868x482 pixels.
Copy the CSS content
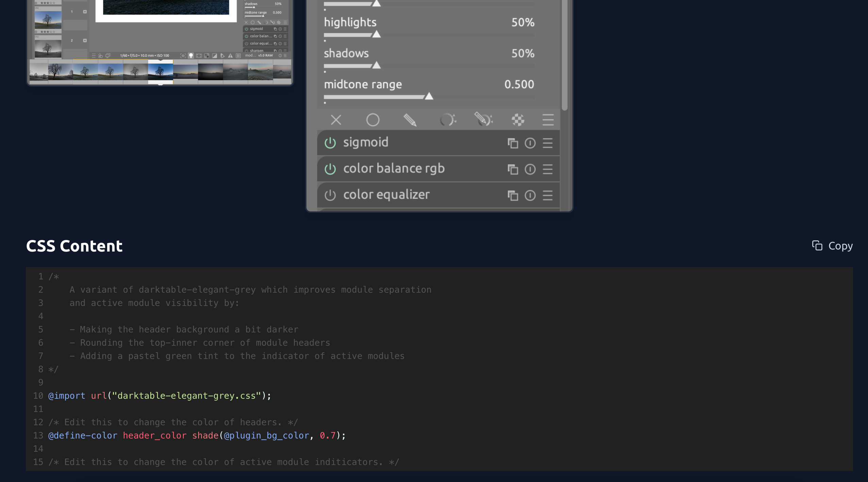832,246
